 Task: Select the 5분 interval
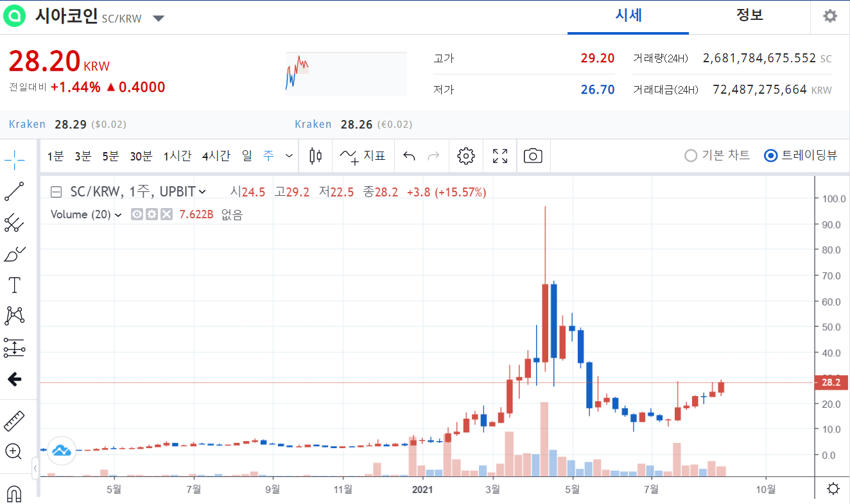[x=110, y=155]
